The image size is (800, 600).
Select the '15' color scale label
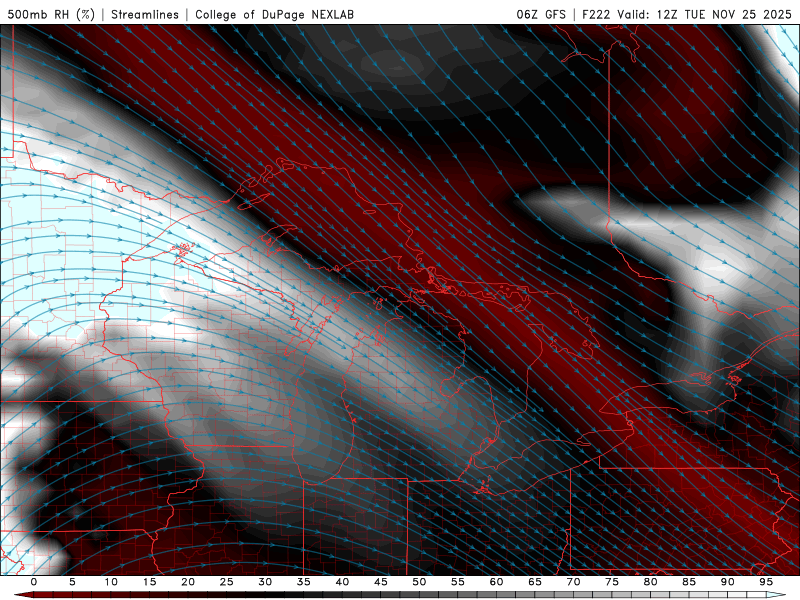(x=149, y=582)
